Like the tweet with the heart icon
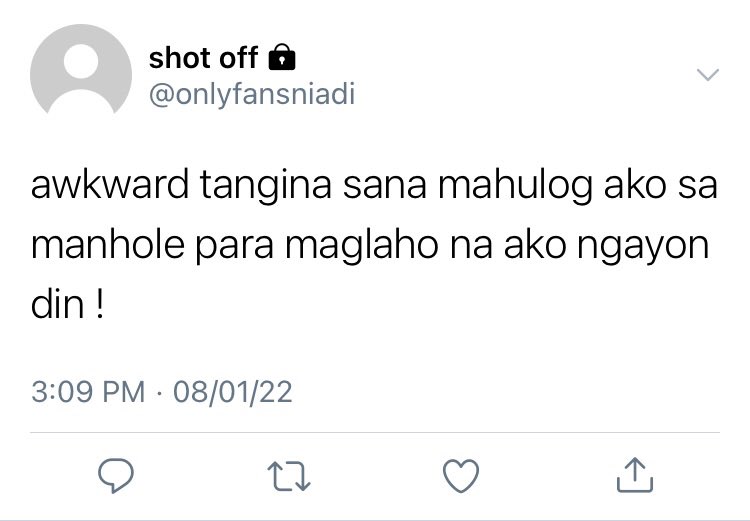Image resolution: width=750 pixels, height=521 pixels. (461, 476)
